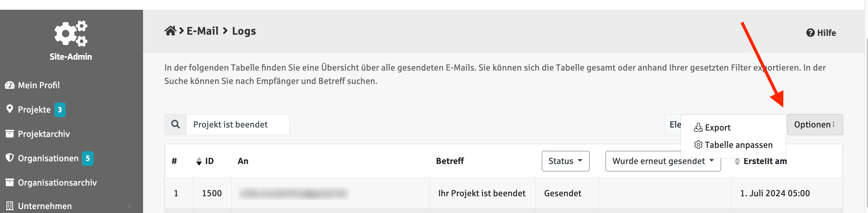868x213 pixels.
Task: Open Organisationsarchiv in the sidebar
Action: [x=57, y=183]
